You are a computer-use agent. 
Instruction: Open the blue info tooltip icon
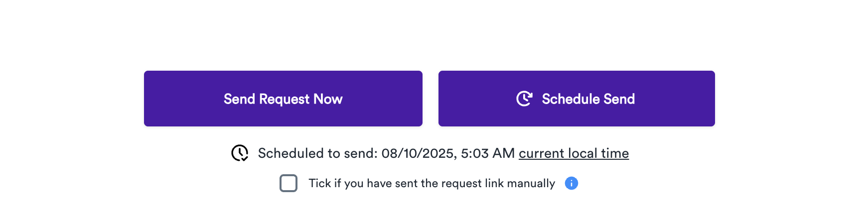click(571, 183)
